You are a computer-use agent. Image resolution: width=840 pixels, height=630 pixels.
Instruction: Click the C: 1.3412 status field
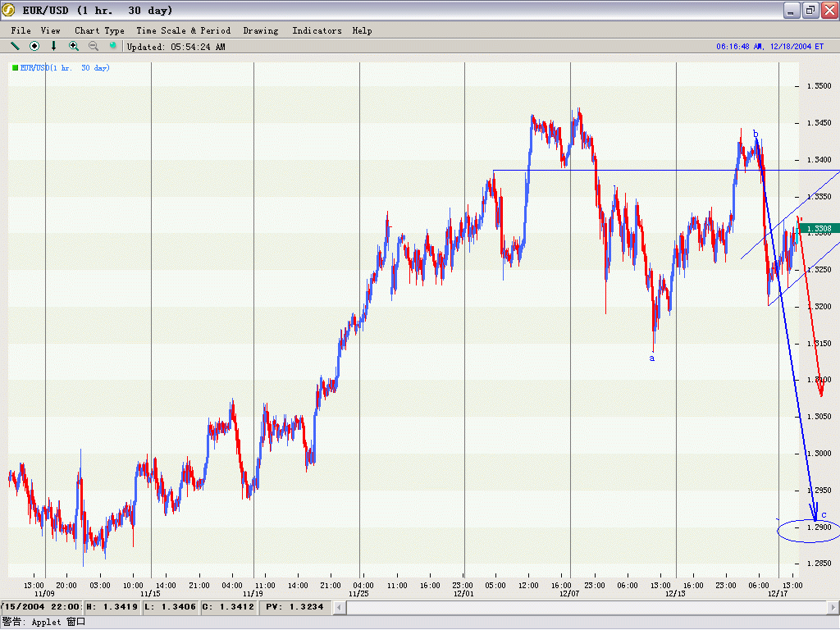[230, 607]
